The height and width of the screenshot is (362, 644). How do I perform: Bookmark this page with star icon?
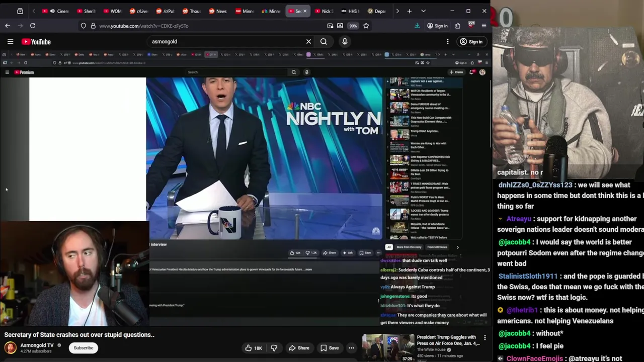click(366, 26)
